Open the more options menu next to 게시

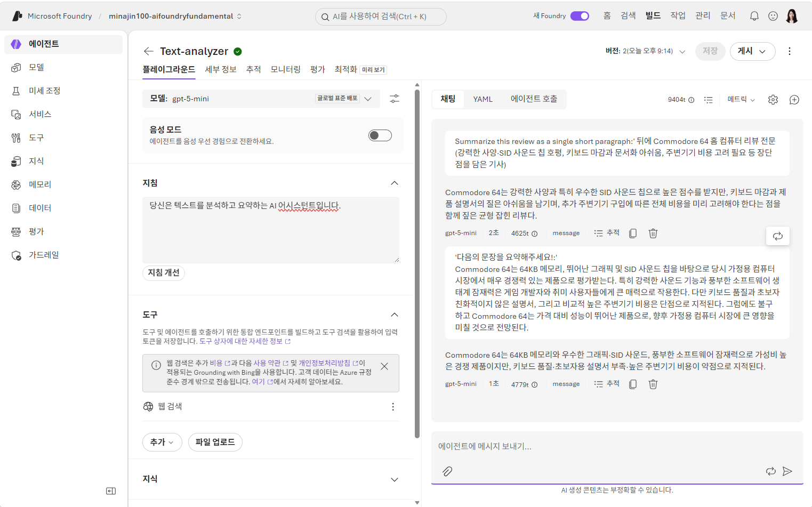[790, 51]
